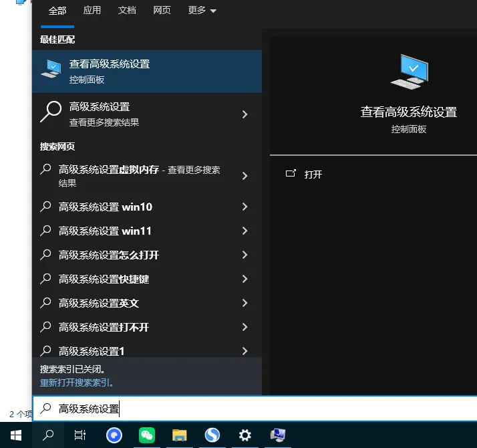Click the computer icon beside 查看高级系统设置 result
The height and width of the screenshot is (448, 477).
click(x=51, y=68)
